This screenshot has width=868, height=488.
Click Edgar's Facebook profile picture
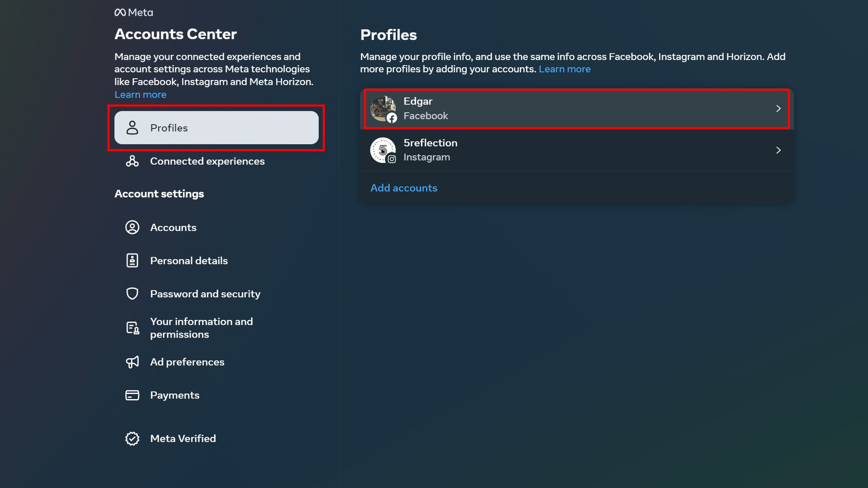pyautogui.click(x=382, y=108)
